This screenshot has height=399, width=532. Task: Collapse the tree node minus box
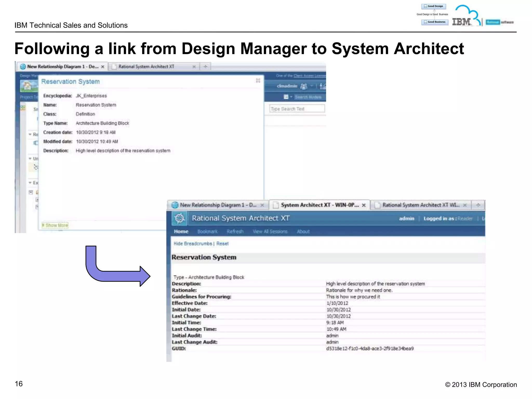pyautogui.click(x=31, y=192)
